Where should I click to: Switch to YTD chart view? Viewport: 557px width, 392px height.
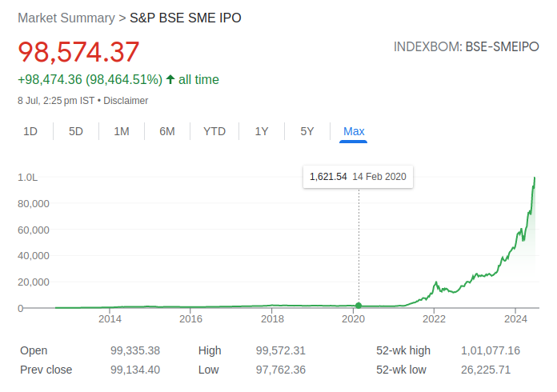pyautogui.click(x=214, y=131)
